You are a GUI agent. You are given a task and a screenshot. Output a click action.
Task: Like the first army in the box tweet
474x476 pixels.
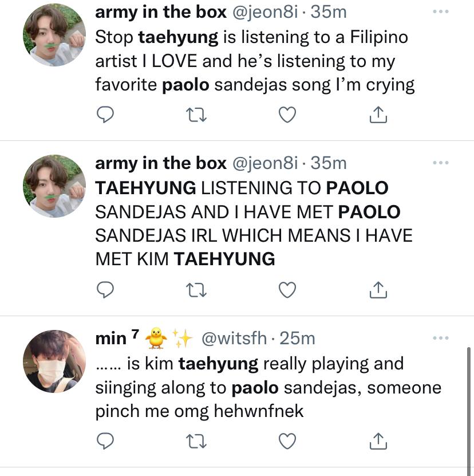click(287, 116)
